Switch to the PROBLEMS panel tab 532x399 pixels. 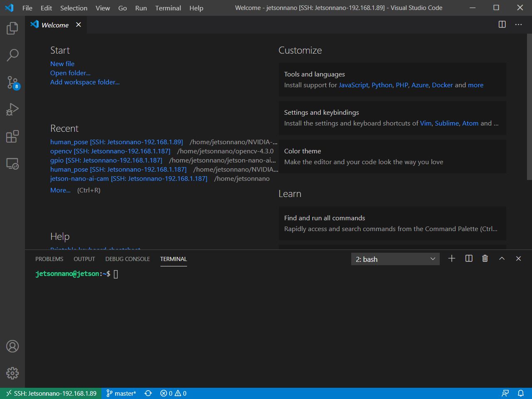[49, 259]
